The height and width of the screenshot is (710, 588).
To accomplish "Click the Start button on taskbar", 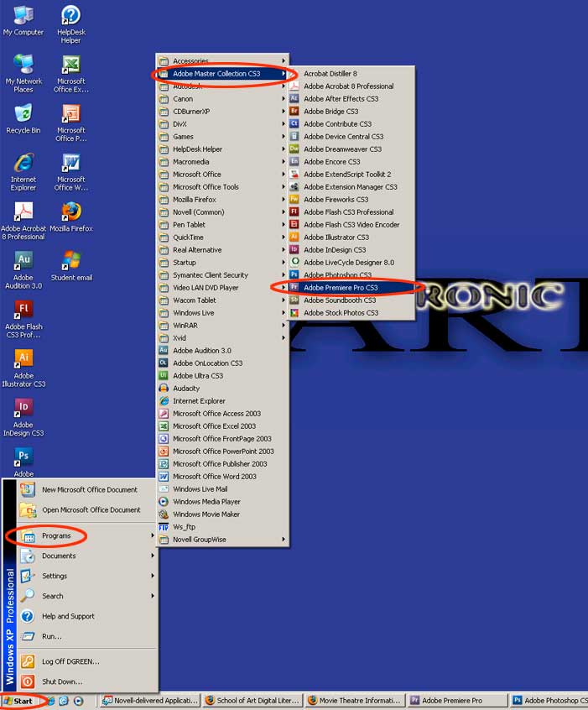I will pyautogui.click(x=20, y=701).
